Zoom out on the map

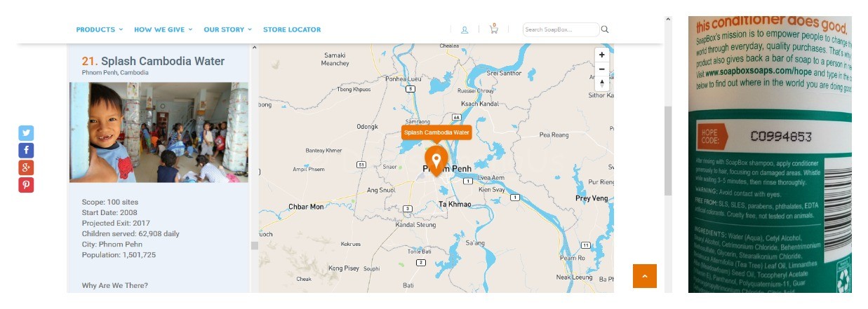click(601, 69)
